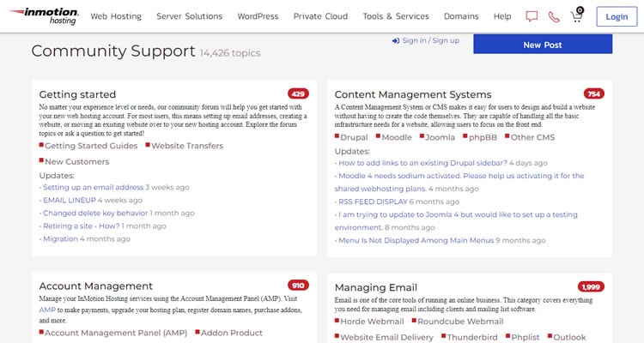This screenshot has width=644, height=343.
Task: Open the Other CMS subcategory
Action: coord(532,137)
